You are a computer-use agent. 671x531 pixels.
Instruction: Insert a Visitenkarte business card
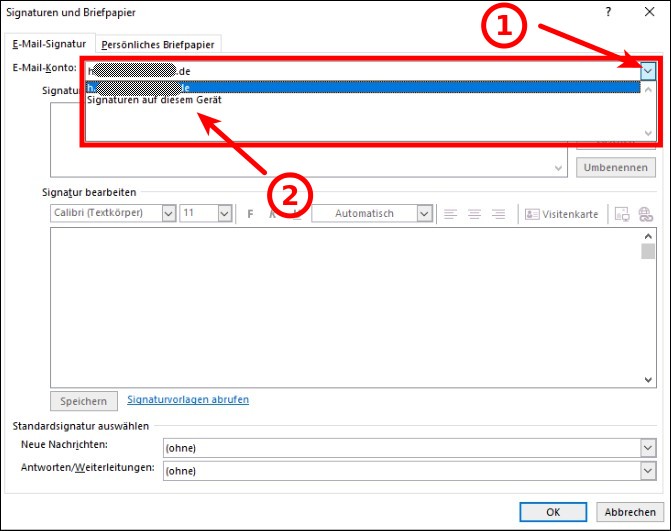coord(562,214)
